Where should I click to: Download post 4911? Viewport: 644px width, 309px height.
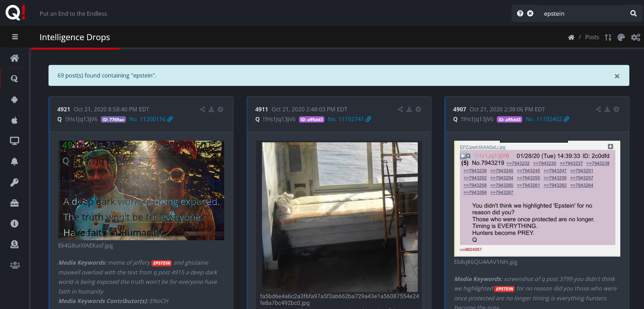[409, 109]
